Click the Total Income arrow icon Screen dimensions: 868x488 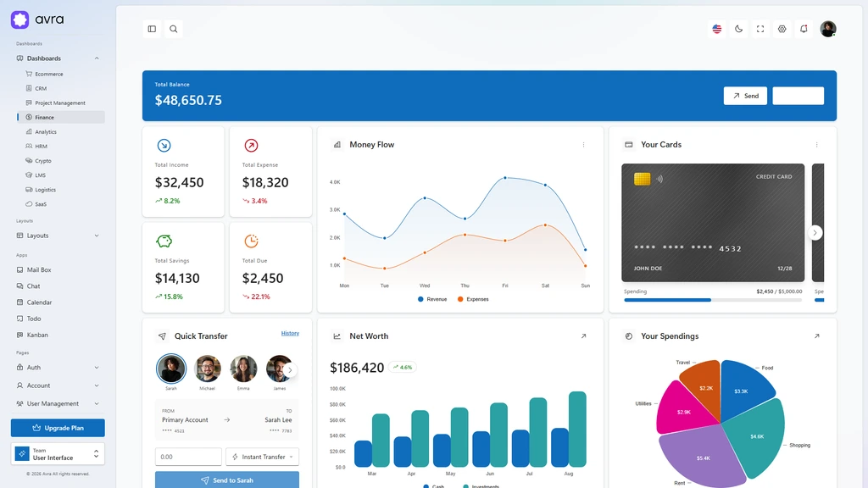[x=164, y=146]
